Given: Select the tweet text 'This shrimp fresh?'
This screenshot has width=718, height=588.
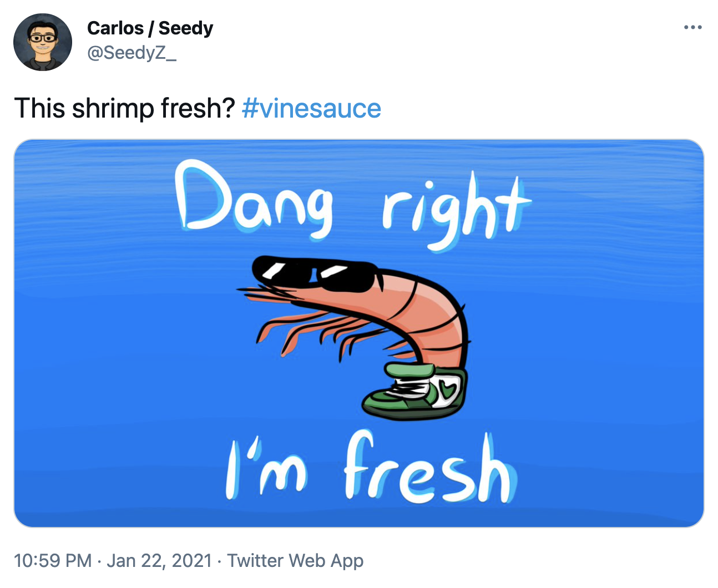Looking at the screenshot, I should [125, 109].
